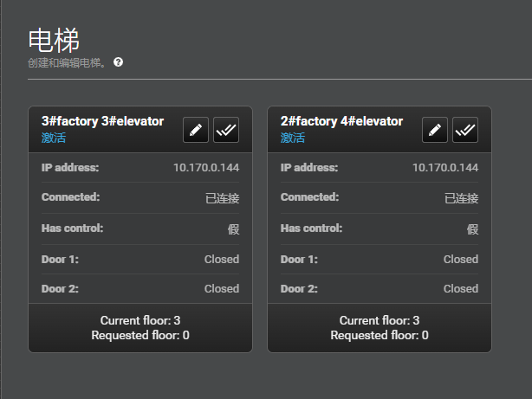
Task: Select the 3#factory 3#elevator title
Action: [x=102, y=121]
